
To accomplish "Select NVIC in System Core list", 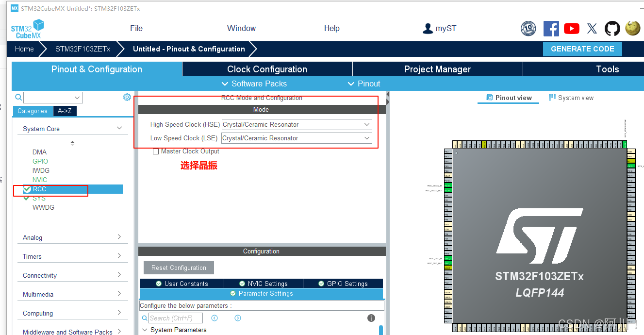I will 40,180.
